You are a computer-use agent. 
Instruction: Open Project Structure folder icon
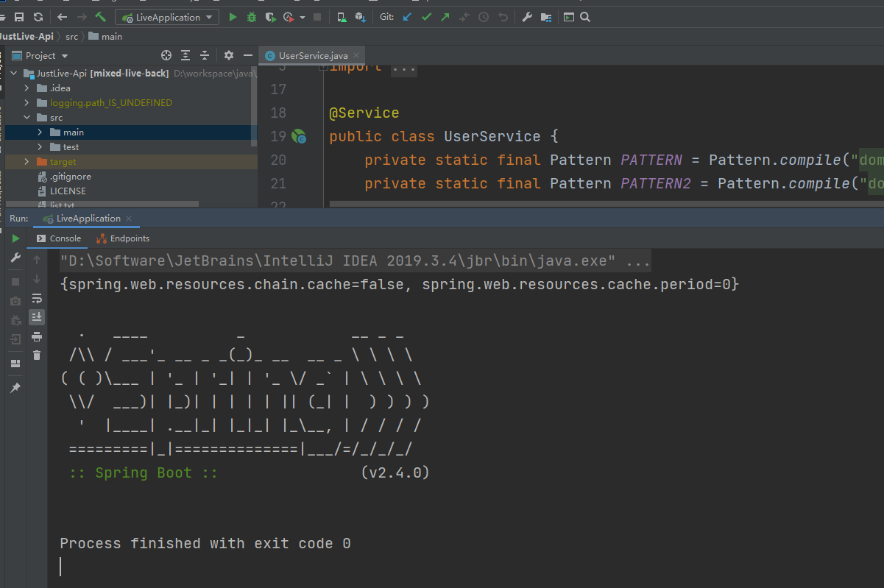coord(546,17)
